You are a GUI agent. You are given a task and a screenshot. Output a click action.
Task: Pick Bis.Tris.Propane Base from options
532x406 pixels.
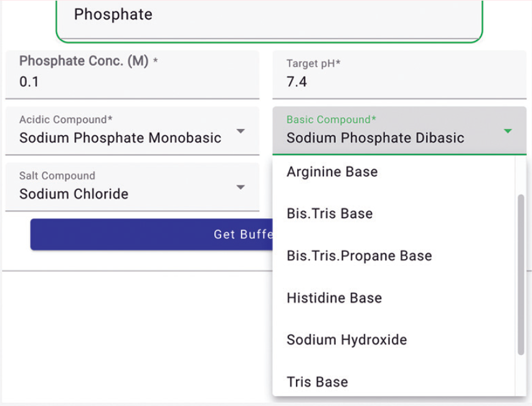pyautogui.click(x=359, y=256)
